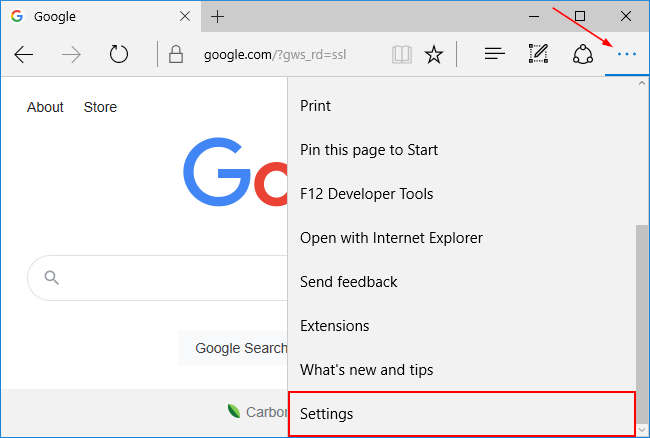Click the menu scrollbar down arrow
Image resolution: width=650 pixels, height=438 pixels.
click(x=642, y=430)
